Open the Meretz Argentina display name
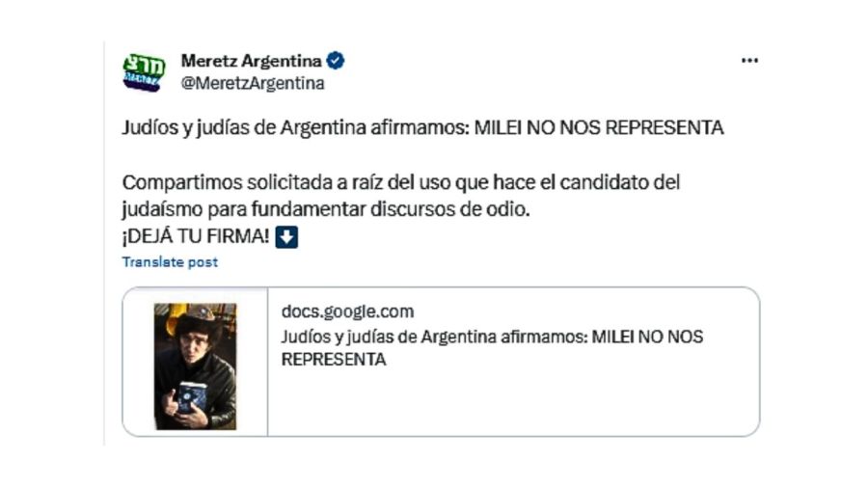868x487 pixels. point(251,61)
